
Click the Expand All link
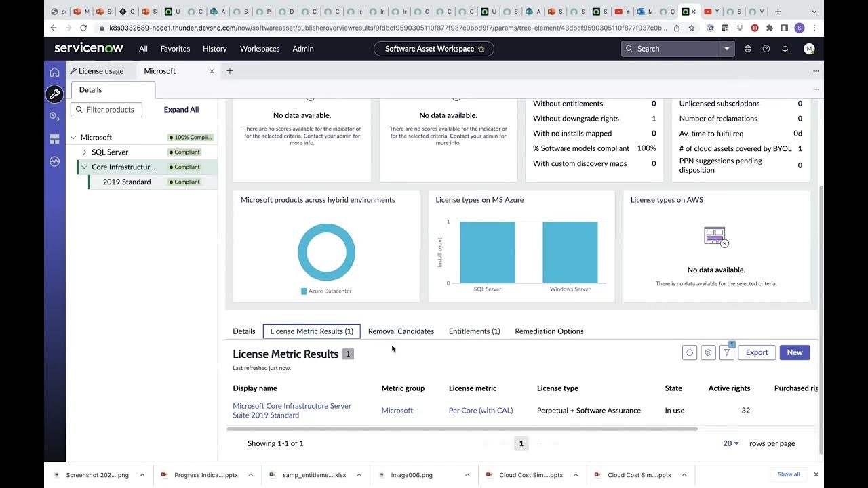pos(181,110)
